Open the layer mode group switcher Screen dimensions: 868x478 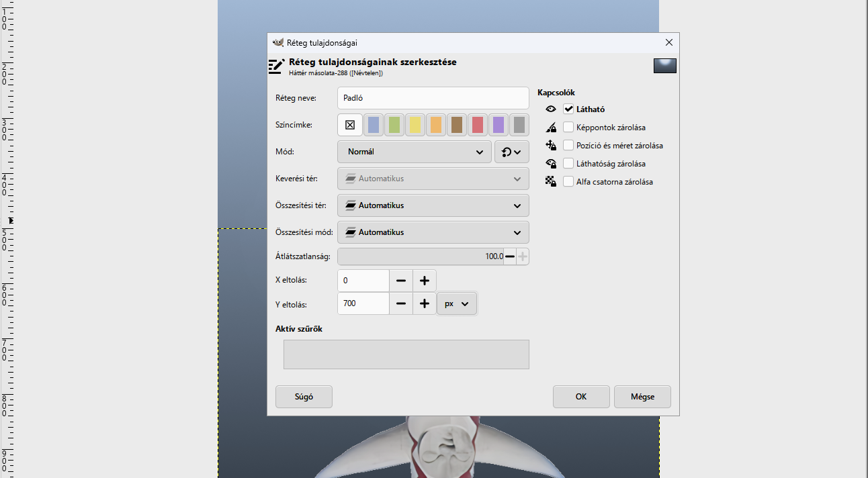click(x=512, y=152)
